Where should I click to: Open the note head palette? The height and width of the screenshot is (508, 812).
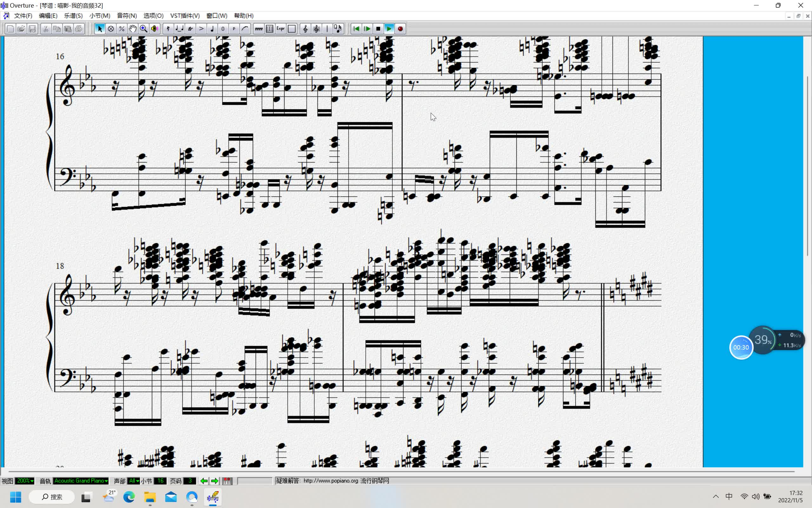coord(223,29)
